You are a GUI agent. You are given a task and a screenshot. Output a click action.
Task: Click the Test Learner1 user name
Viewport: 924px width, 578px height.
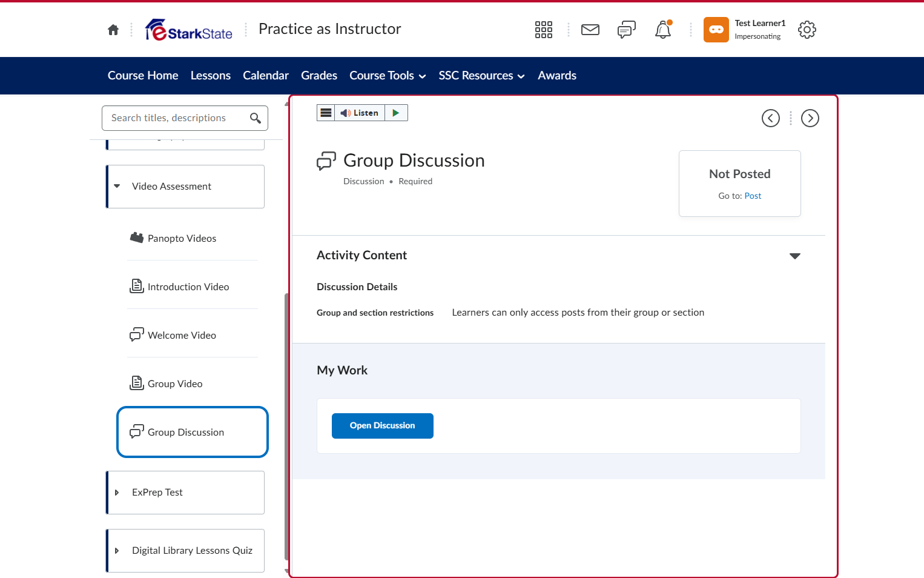click(x=760, y=23)
